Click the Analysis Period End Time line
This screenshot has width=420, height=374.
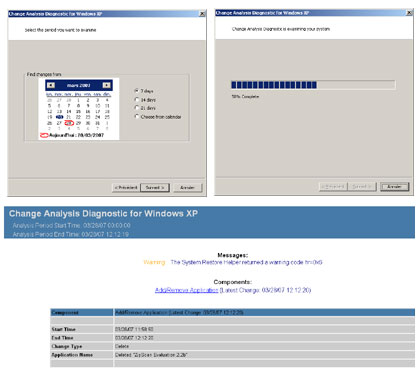pyautogui.click(x=71, y=234)
